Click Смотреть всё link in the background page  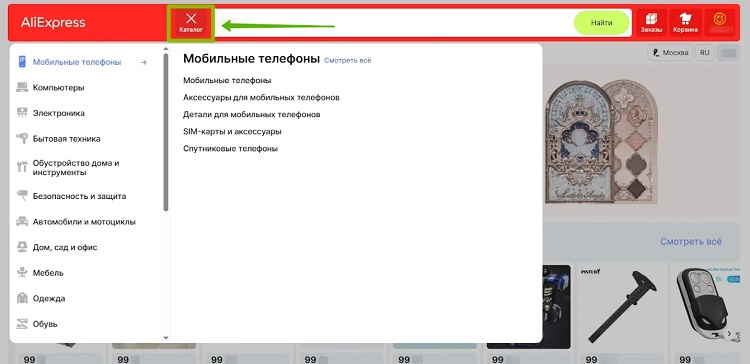point(691,242)
